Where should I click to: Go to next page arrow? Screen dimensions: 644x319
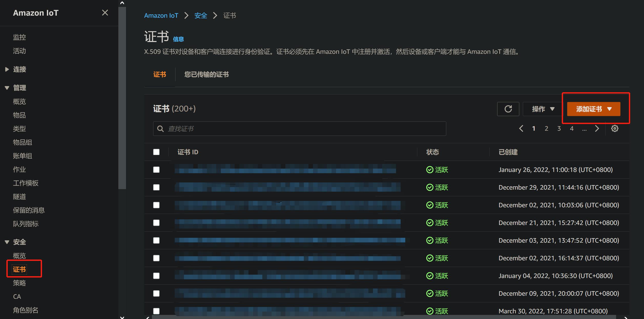[597, 128]
